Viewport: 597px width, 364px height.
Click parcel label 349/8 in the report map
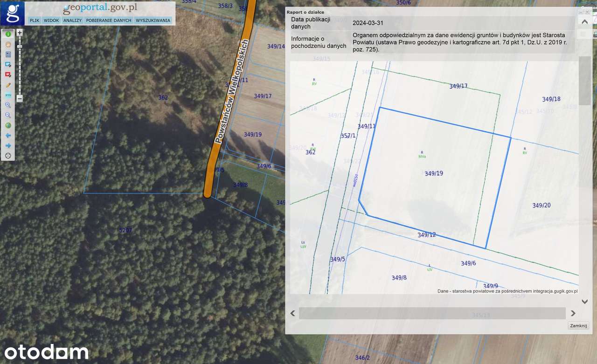coord(399,278)
